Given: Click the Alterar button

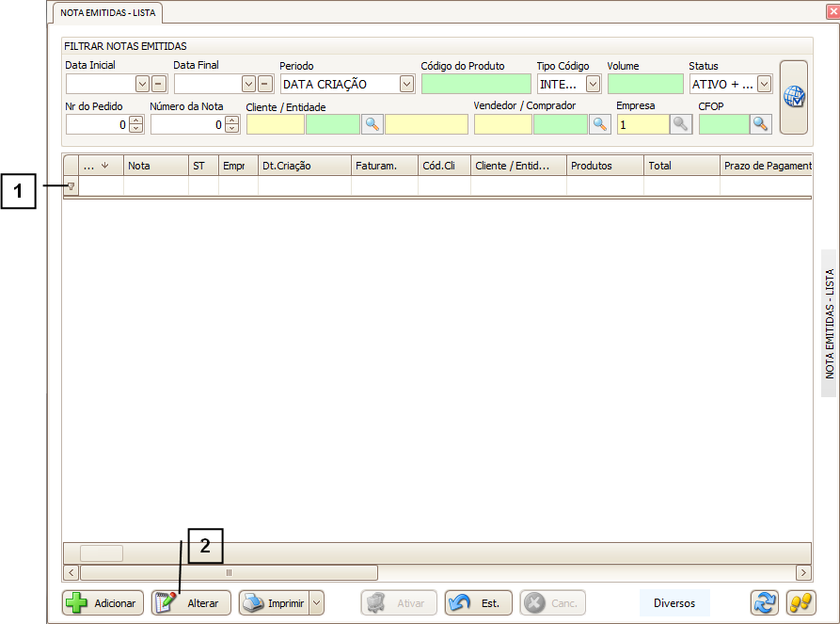Looking at the screenshot, I should (x=191, y=603).
